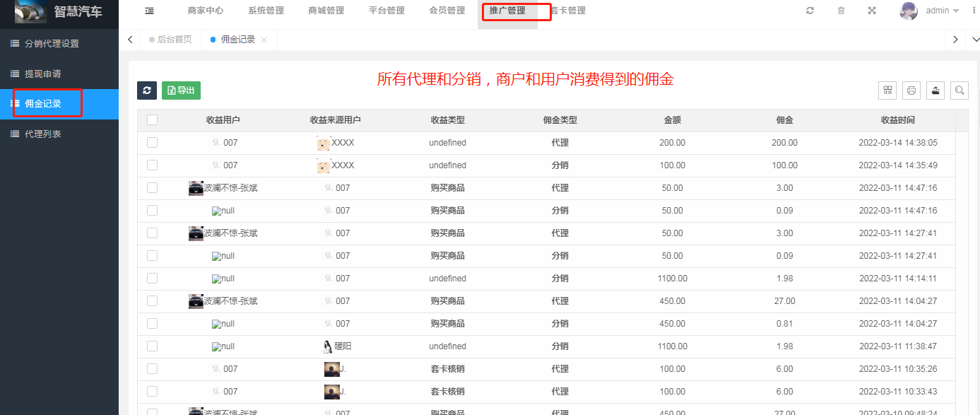The image size is (980, 415).
Task: Click the table search magnifier icon
Action: click(x=960, y=90)
